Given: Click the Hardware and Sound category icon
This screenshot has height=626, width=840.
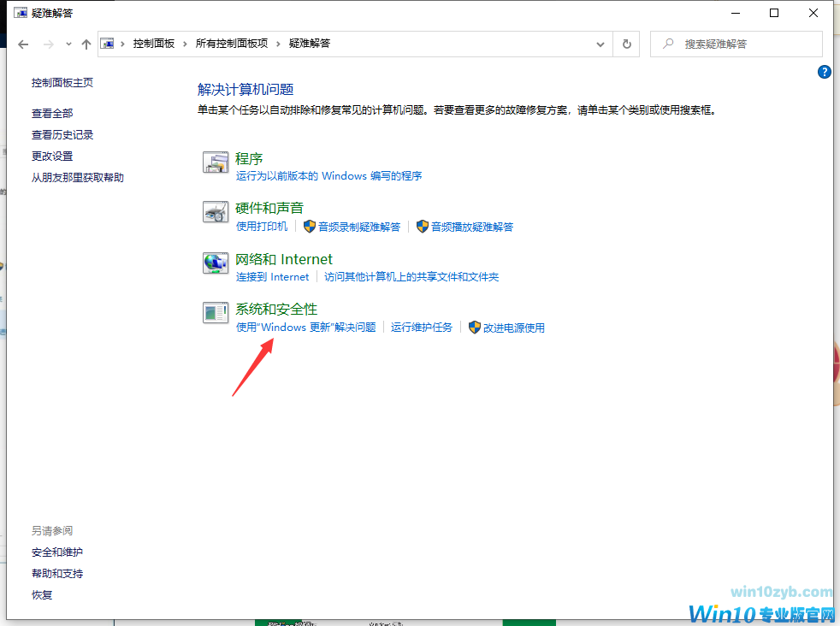Looking at the screenshot, I should [x=215, y=212].
